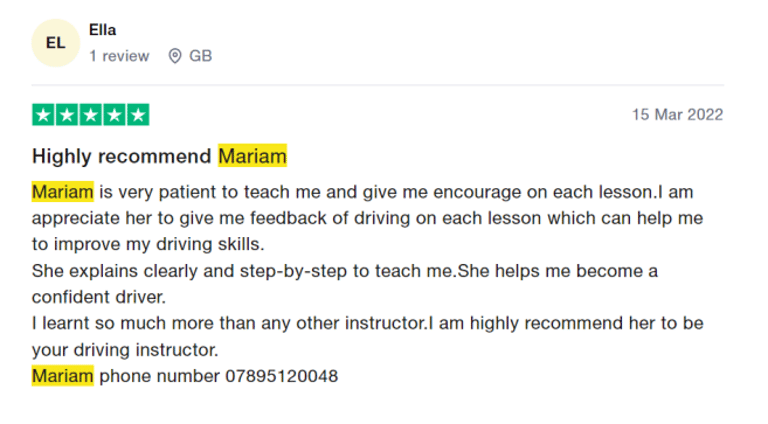Click the "1 review" count text

click(x=118, y=56)
